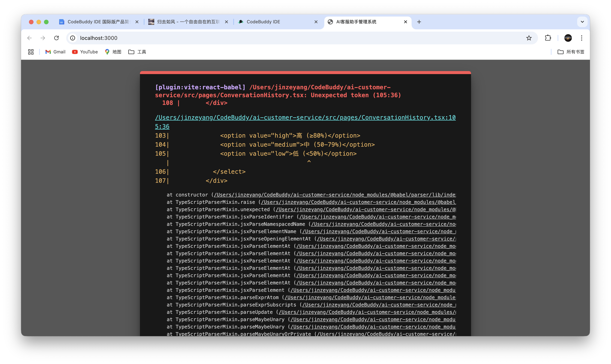Open link in parseExprAtom stack line
The height and width of the screenshot is (364, 611).
pos(370,297)
